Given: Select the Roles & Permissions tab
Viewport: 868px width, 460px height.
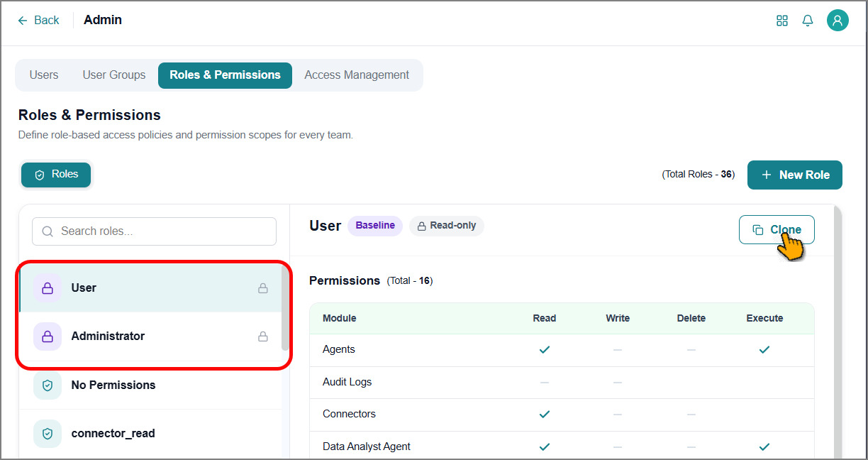Looking at the screenshot, I should tap(225, 75).
